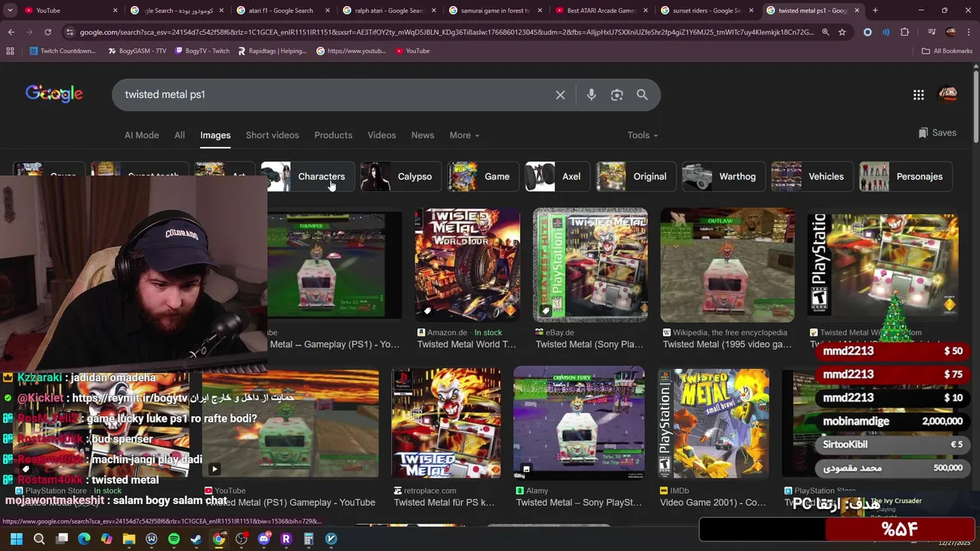Filter images by the Personajes chip
The height and width of the screenshot is (551, 980).
[906, 177]
